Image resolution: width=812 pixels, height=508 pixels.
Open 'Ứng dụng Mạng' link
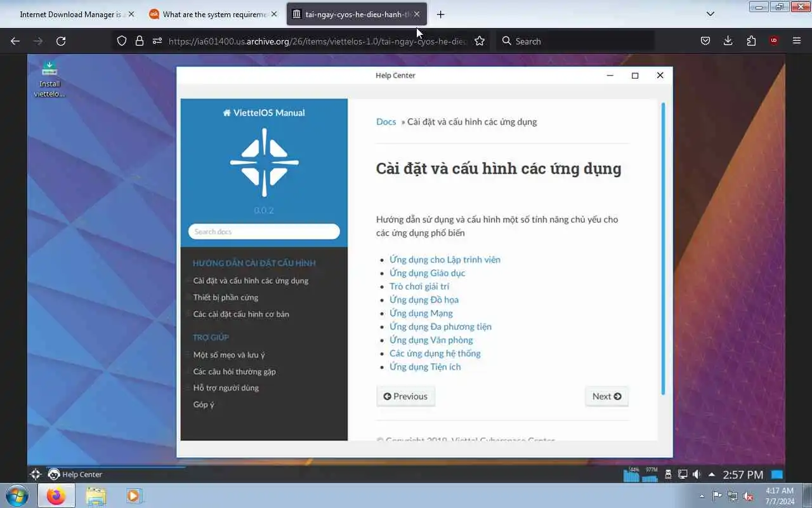(421, 312)
